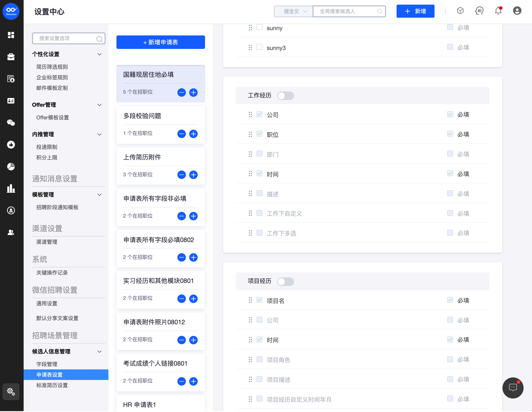Screen dimensions: 532x412
Task: Click the minus icon on 多段校验问题 card
Action: coord(181,134)
